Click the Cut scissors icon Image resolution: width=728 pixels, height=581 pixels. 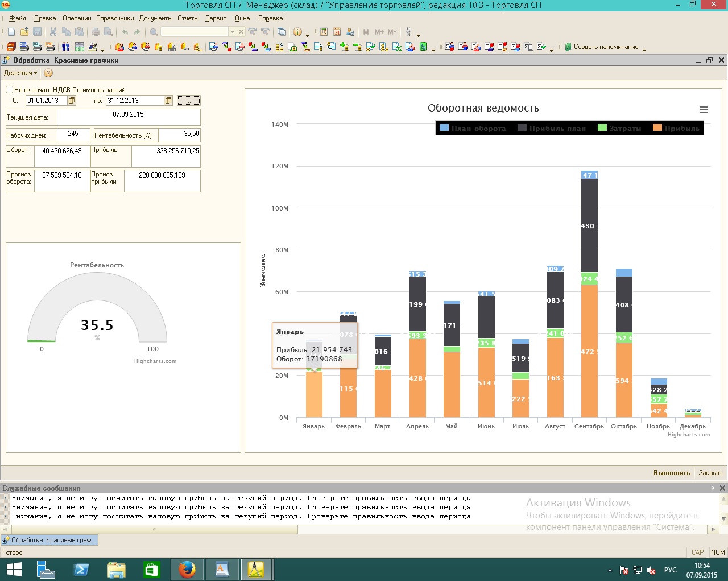click(53, 32)
